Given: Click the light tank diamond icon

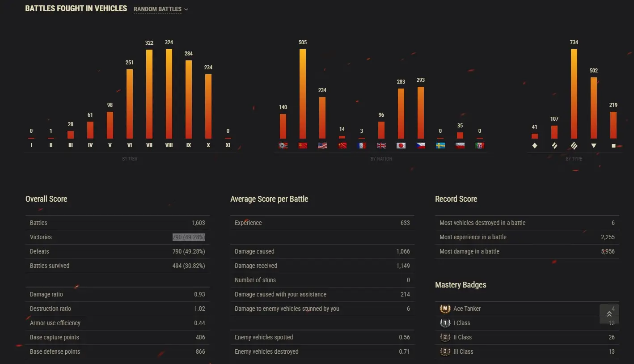Looking at the screenshot, I should (x=535, y=145).
